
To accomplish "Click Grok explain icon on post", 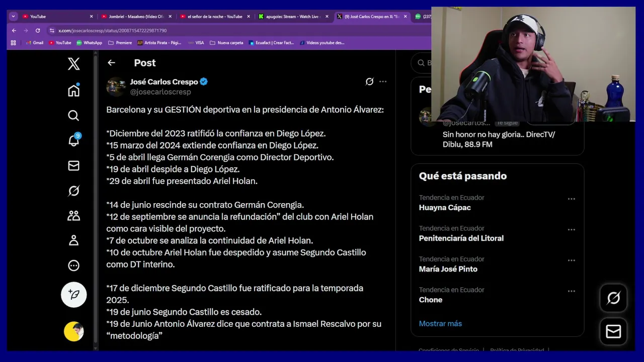I will (369, 81).
